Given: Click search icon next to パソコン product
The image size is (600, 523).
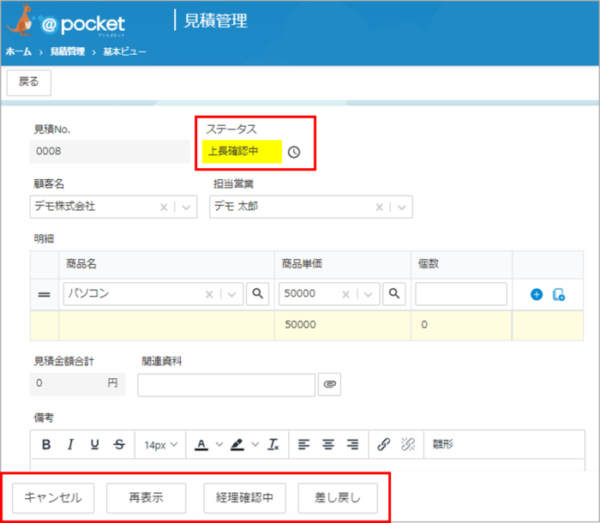Looking at the screenshot, I should pos(258,294).
